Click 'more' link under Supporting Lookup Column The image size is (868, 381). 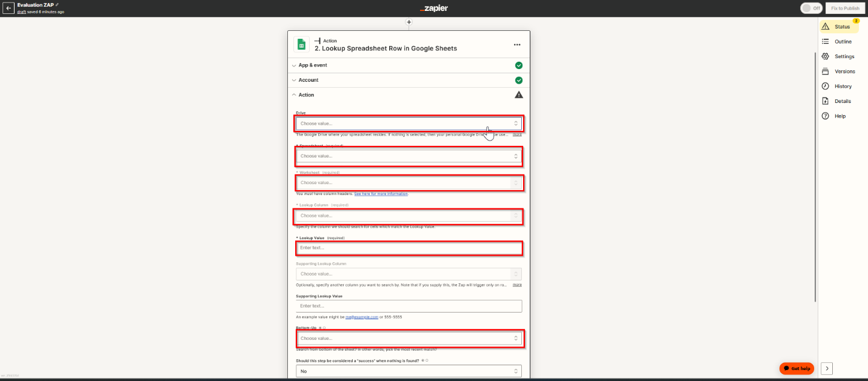(517, 285)
